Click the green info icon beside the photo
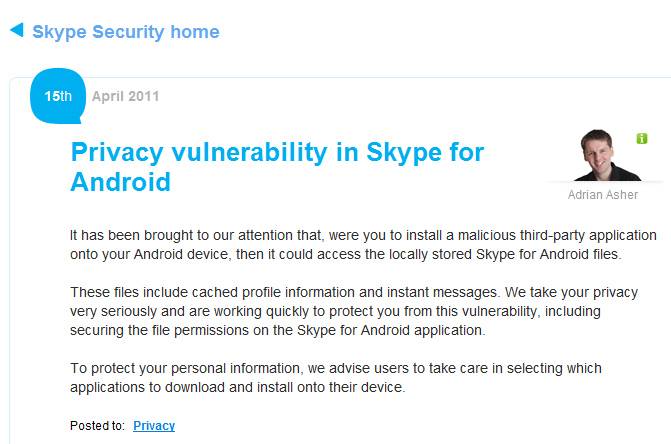Image resolution: width=671 pixels, height=444 pixels. [641, 138]
